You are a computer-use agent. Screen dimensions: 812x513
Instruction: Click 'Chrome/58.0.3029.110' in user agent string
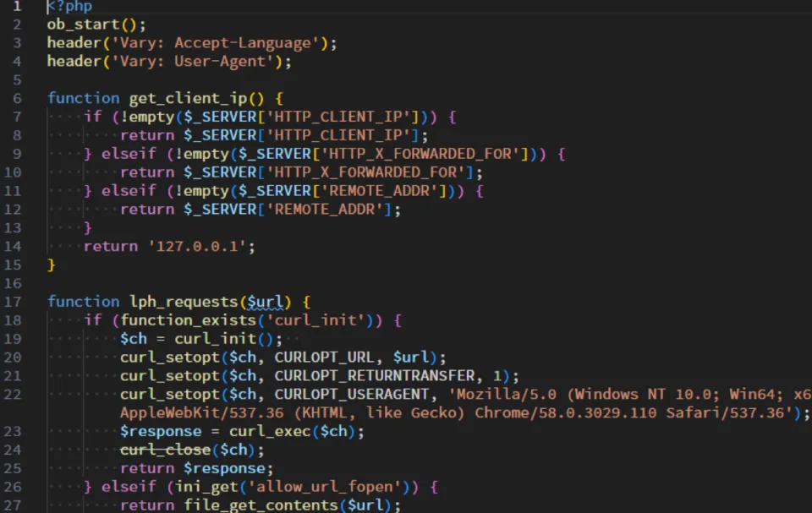click(x=566, y=413)
